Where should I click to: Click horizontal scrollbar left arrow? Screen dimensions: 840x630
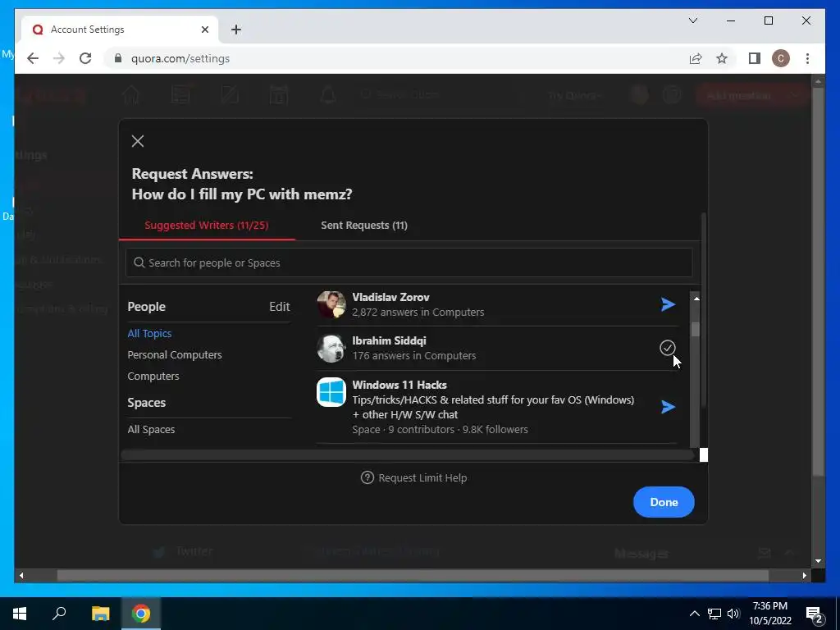[x=21, y=575]
